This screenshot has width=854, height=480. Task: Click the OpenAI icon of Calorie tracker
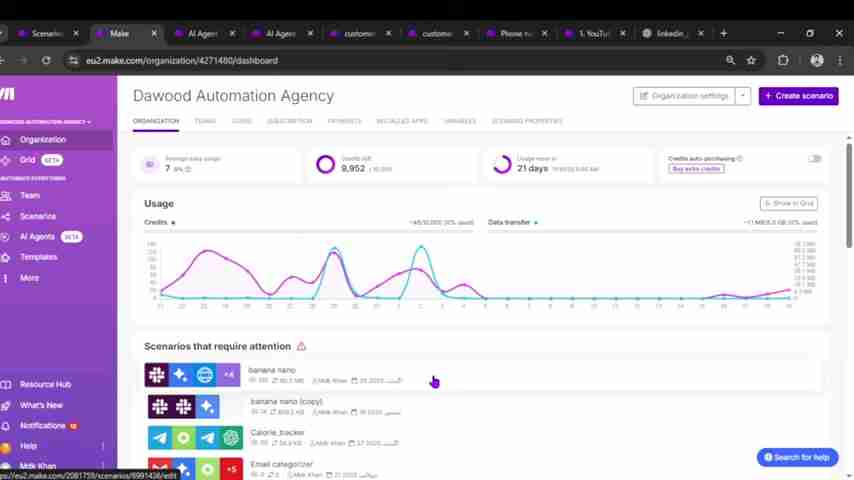coord(231,438)
